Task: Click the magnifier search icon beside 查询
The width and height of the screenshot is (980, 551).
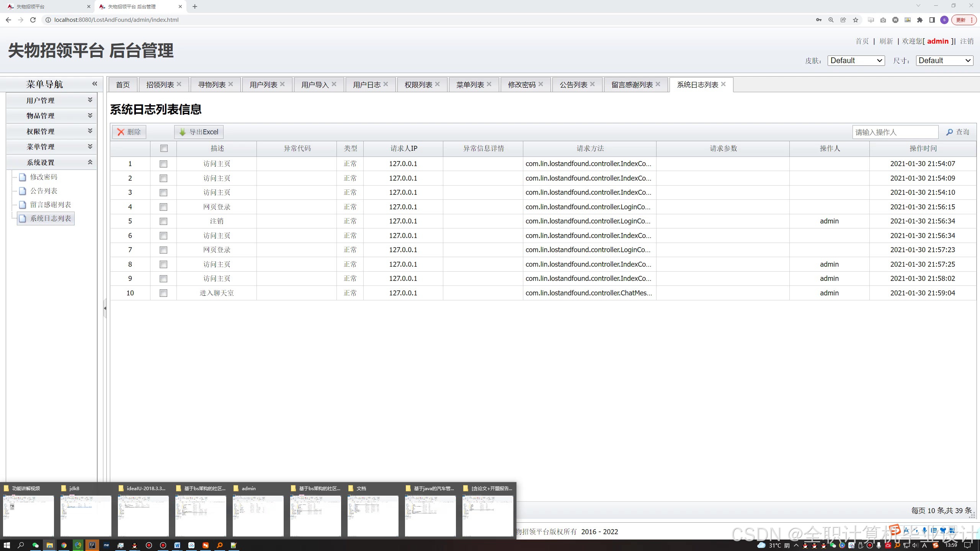Action: 949,132
